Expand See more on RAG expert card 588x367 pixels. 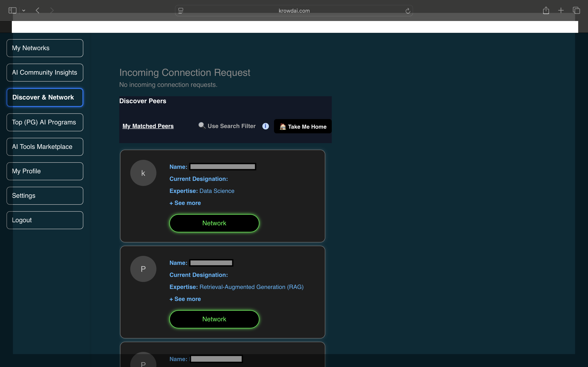click(x=185, y=299)
